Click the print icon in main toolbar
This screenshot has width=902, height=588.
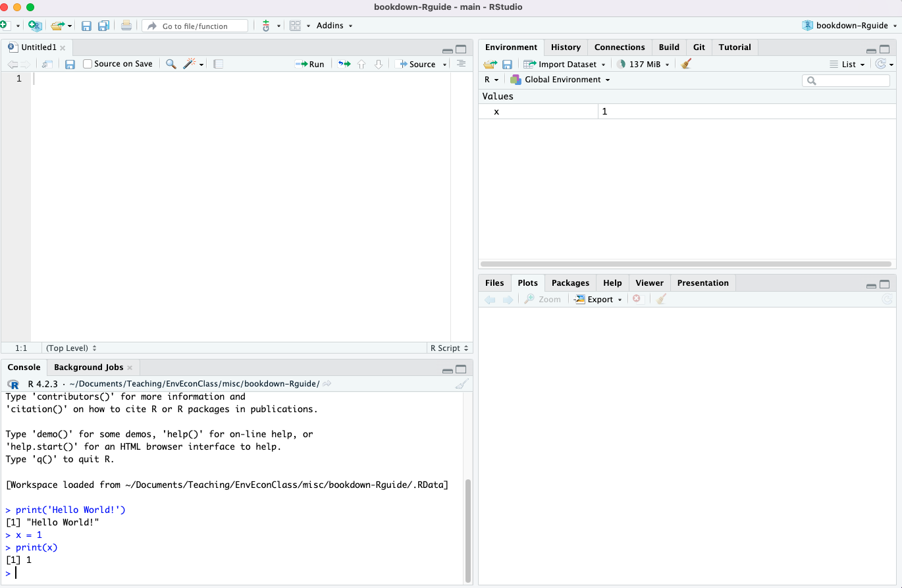[126, 26]
